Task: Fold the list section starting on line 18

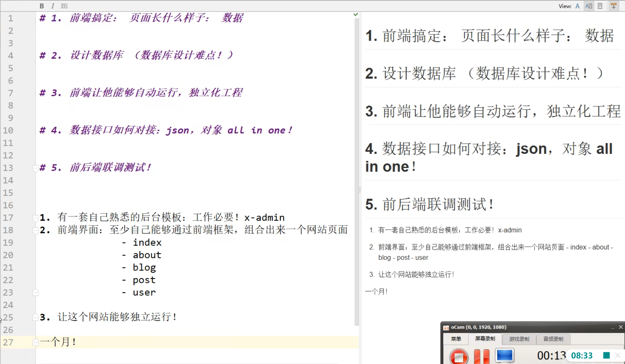Action: [x=35, y=230]
